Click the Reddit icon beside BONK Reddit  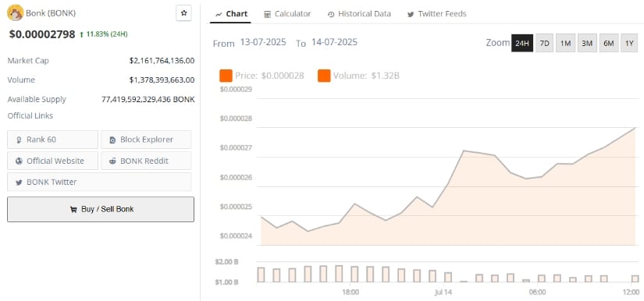pos(112,161)
